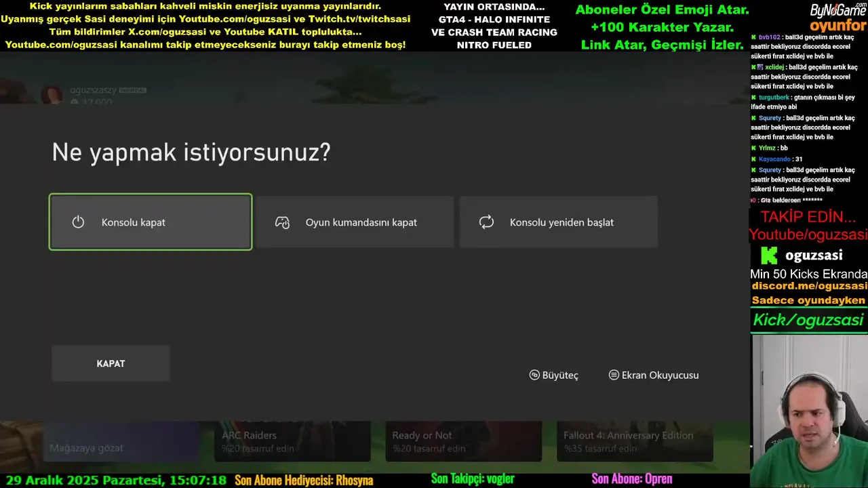868x488 pixels.
Task: Open Büyüteç magnifier option
Action: tap(554, 375)
